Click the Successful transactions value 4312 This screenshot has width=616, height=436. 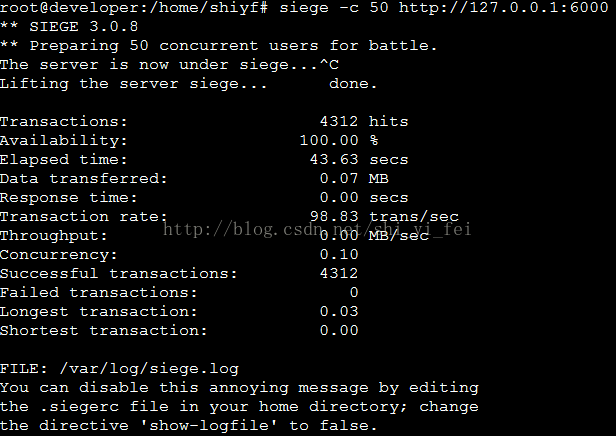pyautogui.click(x=339, y=273)
